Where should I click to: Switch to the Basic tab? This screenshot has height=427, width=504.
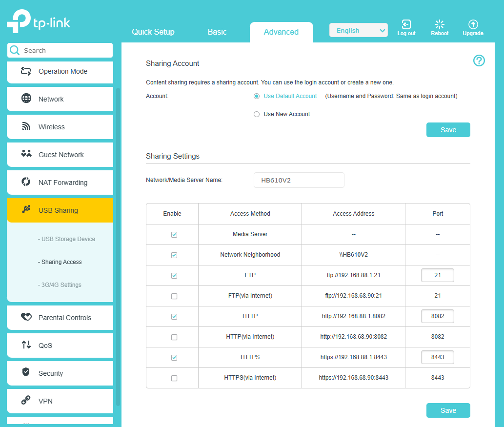coord(217,32)
